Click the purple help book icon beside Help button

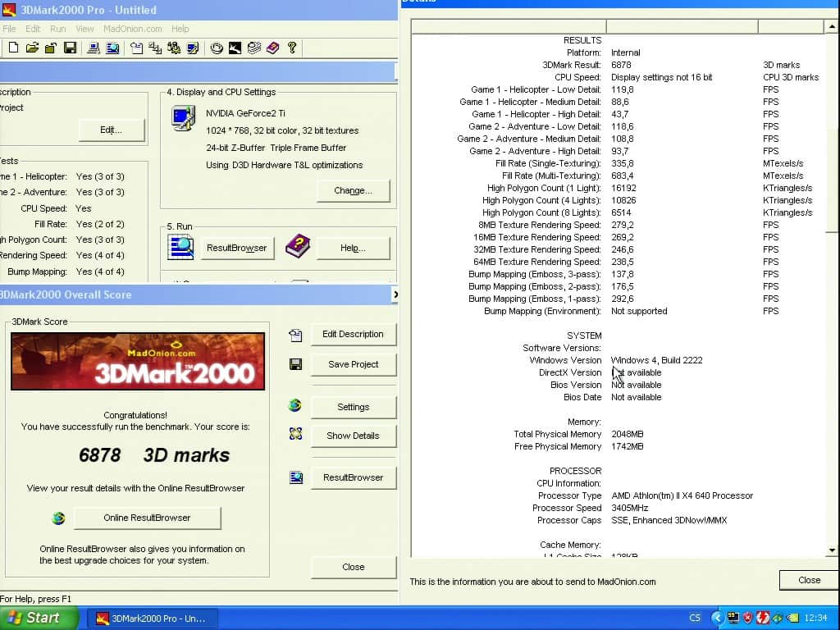pyautogui.click(x=298, y=246)
